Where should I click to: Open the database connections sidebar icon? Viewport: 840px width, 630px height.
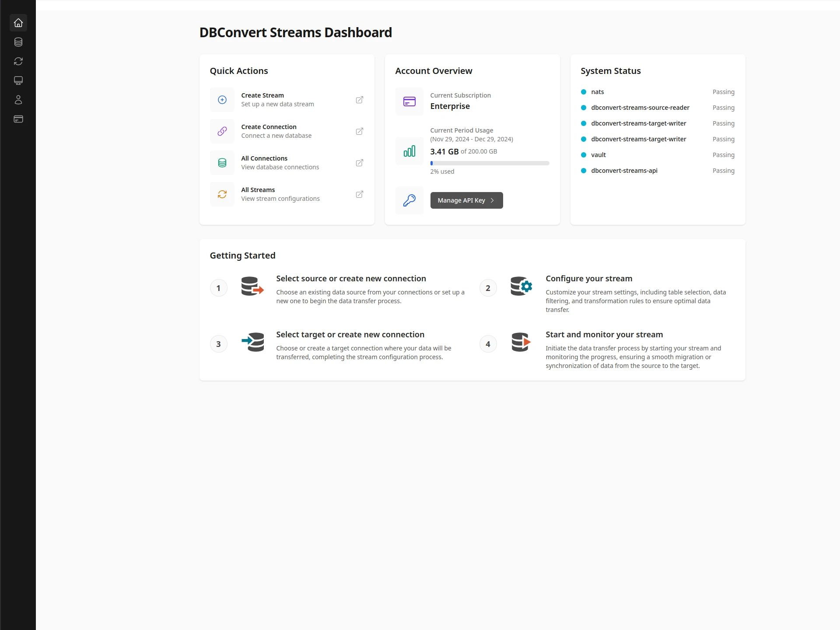coord(18,42)
